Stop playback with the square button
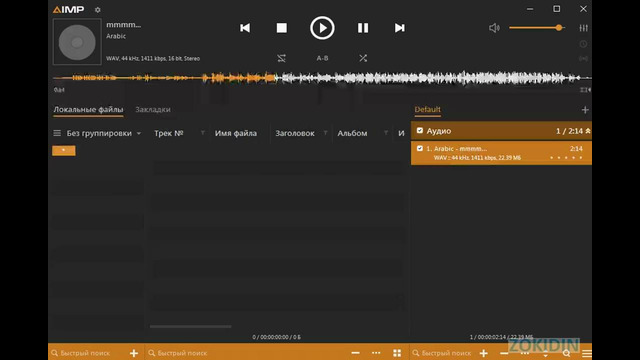Image resolution: width=640 pixels, height=360 pixels. point(282,28)
